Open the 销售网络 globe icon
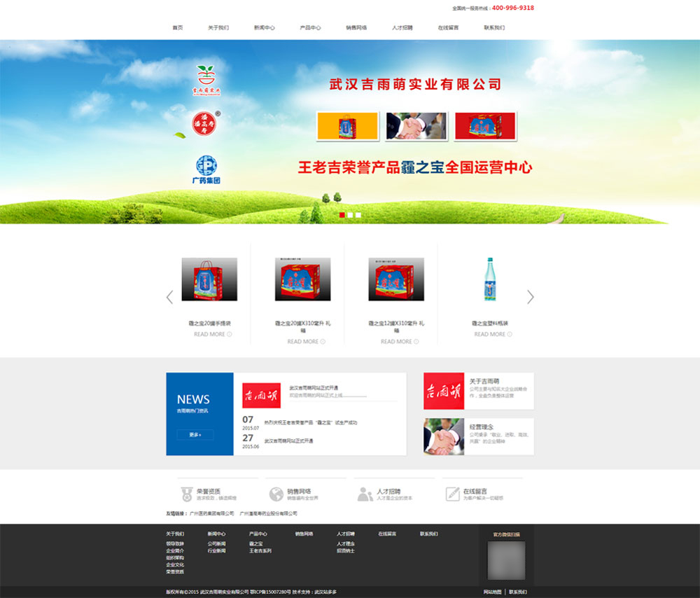Image resolution: width=700 pixels, height=598 pixels. coord(276,494)
